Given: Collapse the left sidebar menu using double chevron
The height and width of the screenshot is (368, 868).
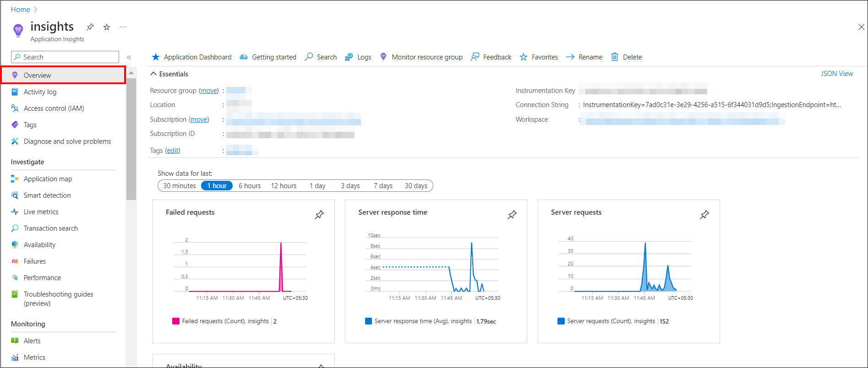Looking at the screenshot, I should pos(129,57).
